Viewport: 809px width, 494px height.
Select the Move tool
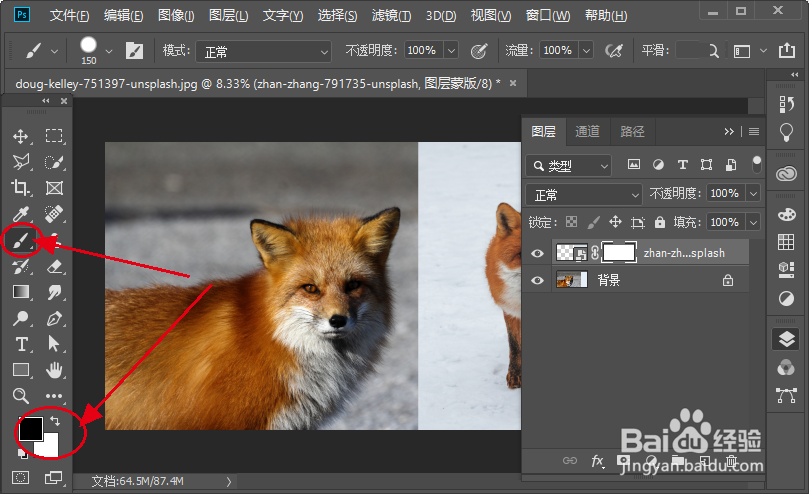(x=21, y=136)
